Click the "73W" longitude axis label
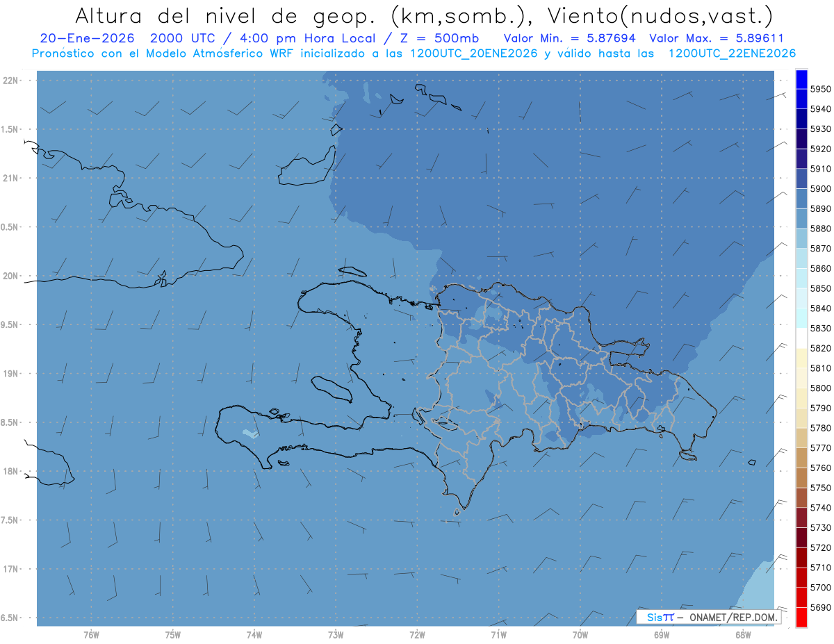Viewport: 834px width, 644px height. click(336, 634)
